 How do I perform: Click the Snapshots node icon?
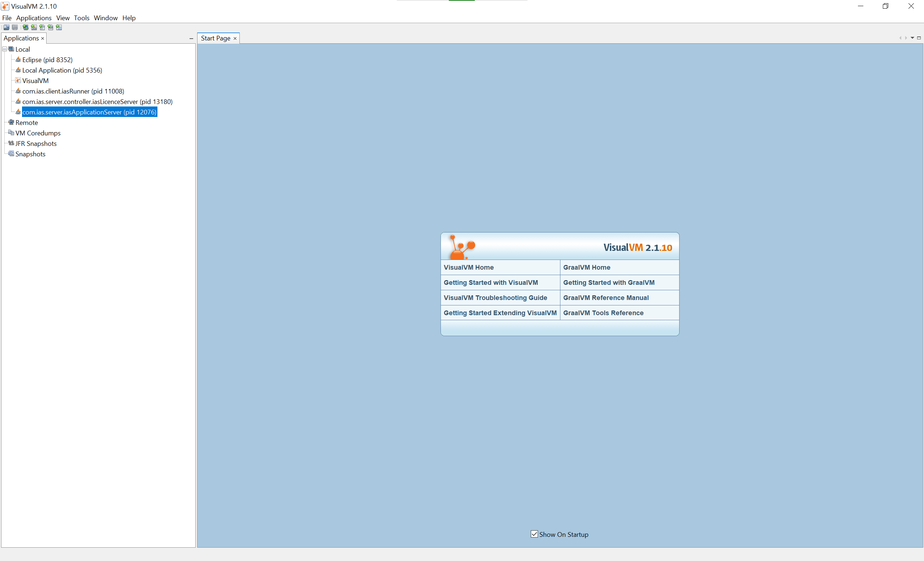coord(11,154)
